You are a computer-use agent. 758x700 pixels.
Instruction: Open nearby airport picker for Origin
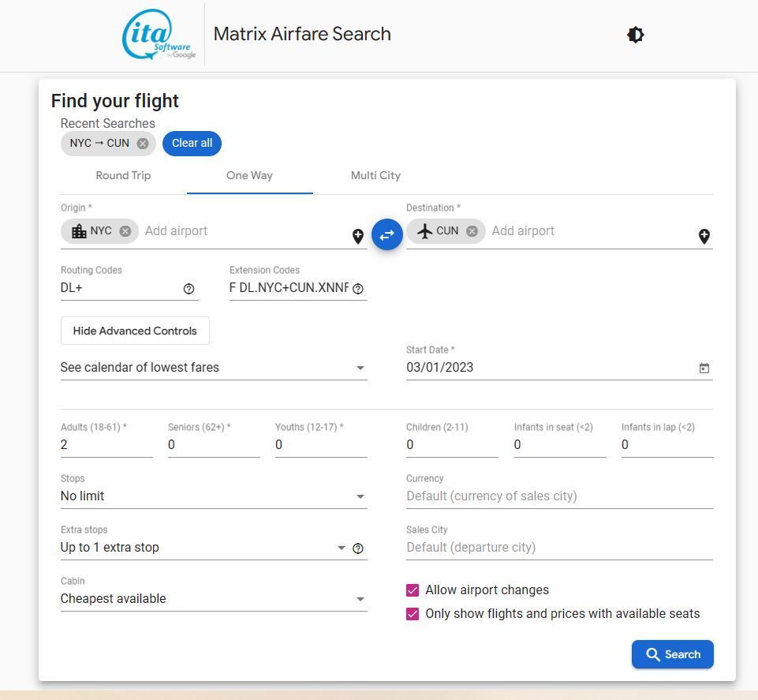click(358, 236)
